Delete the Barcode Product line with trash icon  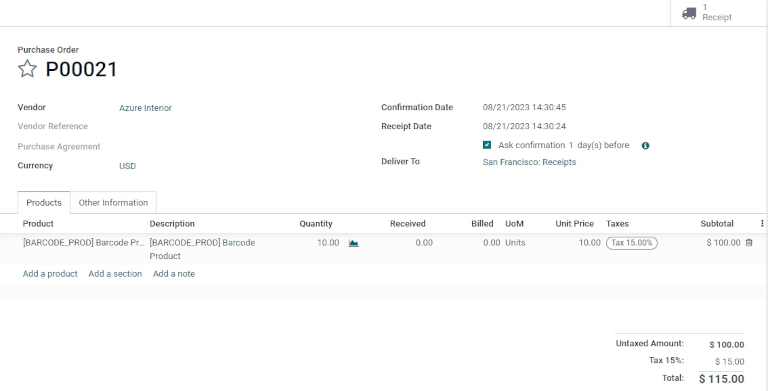(749, 243)
